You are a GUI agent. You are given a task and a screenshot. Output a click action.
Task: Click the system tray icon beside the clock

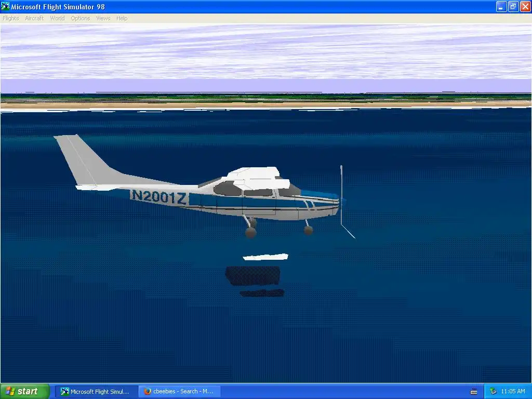[x=493, y=392]
